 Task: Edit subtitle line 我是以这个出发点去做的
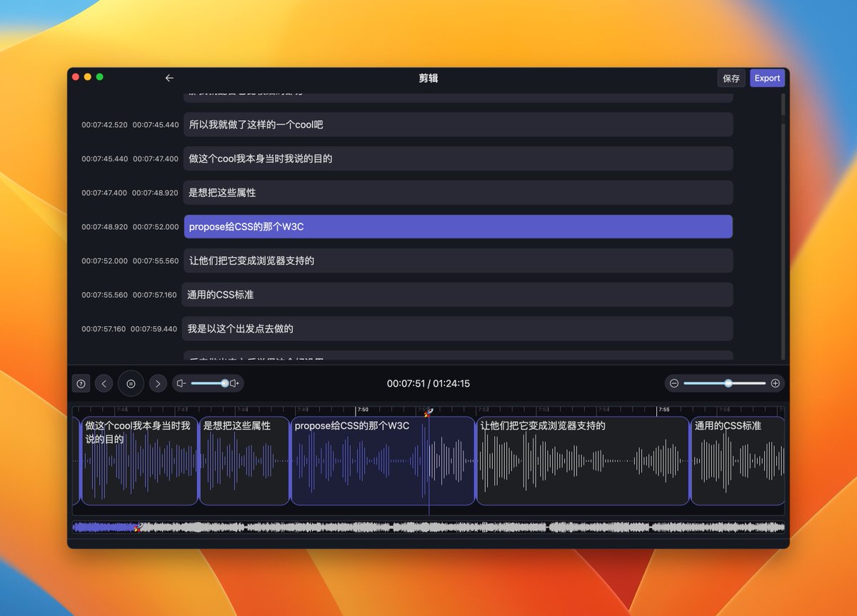point(458,329)
